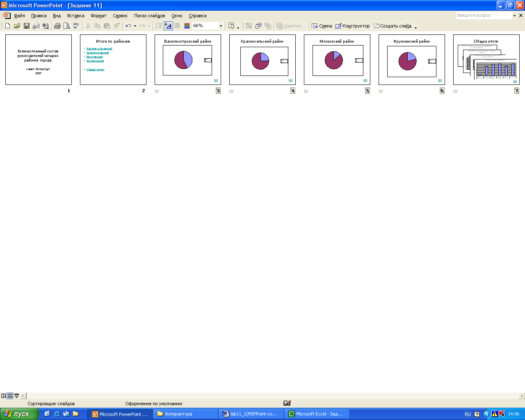Screen dimensions: 525x420
Task: Toggle Show Formatting button
Action: 168,26
